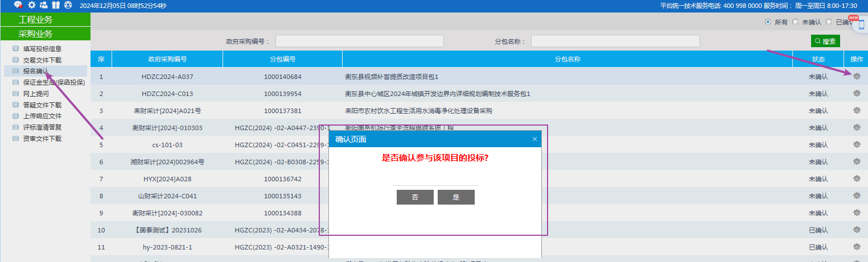The image size is (868, 262).
Task: Click the 政府采购编号 input field
Action: tap(359, 41)
